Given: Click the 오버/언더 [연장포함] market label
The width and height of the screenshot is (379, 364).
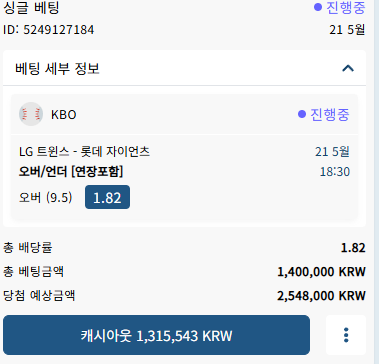Looking at the screenshot, I should pos(71,172).
